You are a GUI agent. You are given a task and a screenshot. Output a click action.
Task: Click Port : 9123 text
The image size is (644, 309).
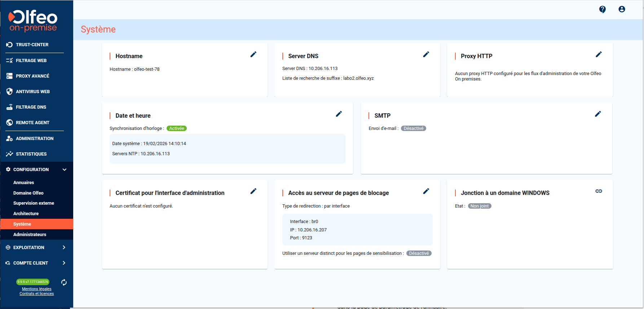click(301, 238)
